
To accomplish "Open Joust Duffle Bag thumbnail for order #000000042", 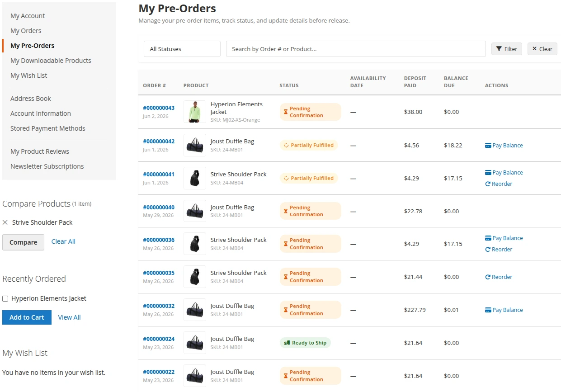I will (x=195, y=145).
